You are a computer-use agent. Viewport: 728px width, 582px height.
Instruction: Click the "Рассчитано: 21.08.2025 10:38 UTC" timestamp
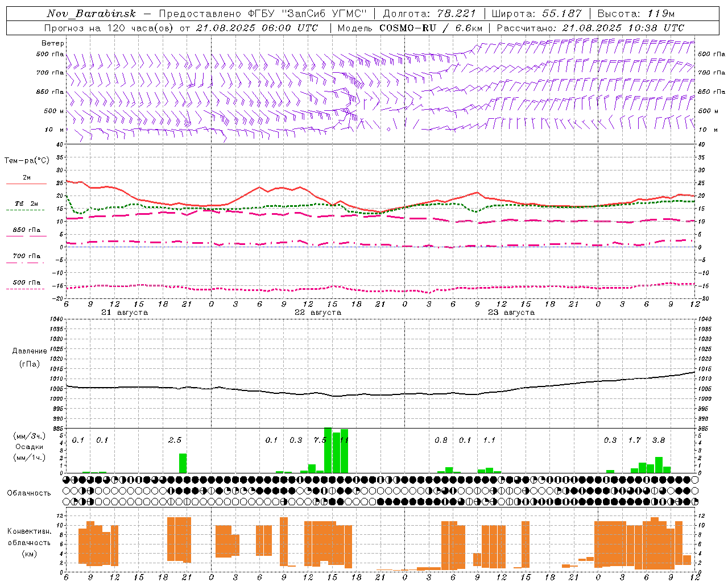pos(590,28)
